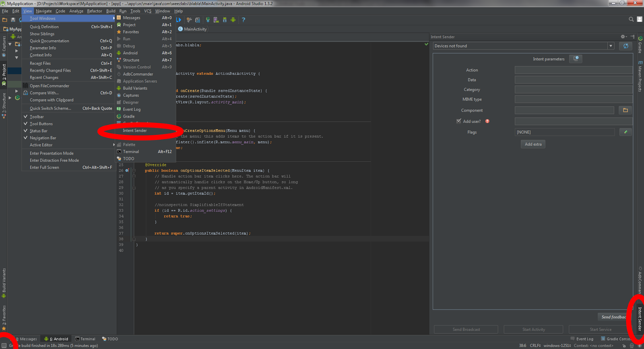Toggle the Add user? checkbox

[x=459, y=121]
